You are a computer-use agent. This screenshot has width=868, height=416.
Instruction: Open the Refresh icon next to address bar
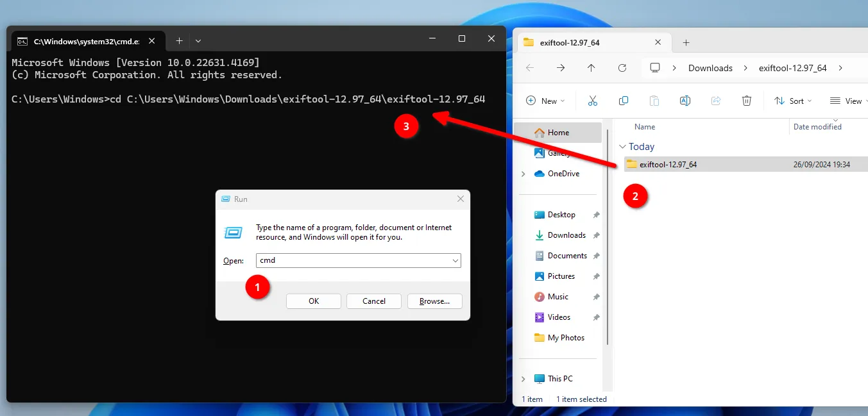(x=622, y=68)
